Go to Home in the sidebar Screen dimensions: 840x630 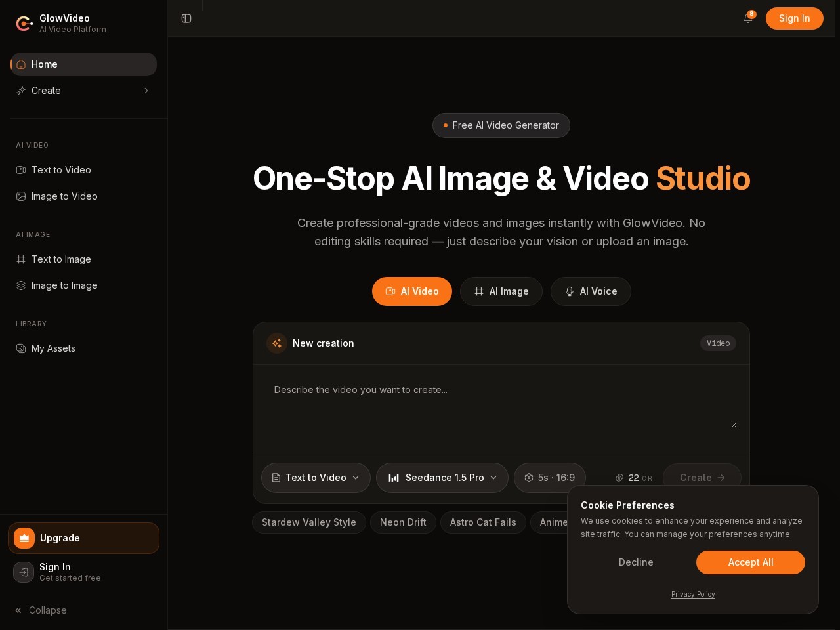pyautogui.click(x=84, y=64)
